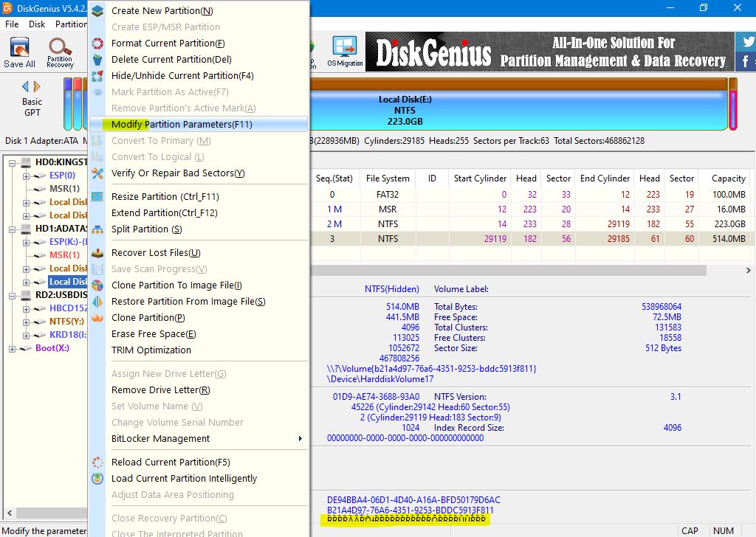
Task: Click the Save All toolbar icon
Action: pyautogui.click(x=19, y=53)
